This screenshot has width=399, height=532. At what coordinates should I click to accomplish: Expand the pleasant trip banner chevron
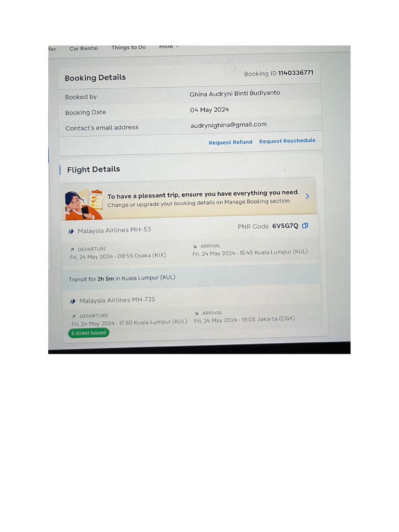tap(308, 196)
